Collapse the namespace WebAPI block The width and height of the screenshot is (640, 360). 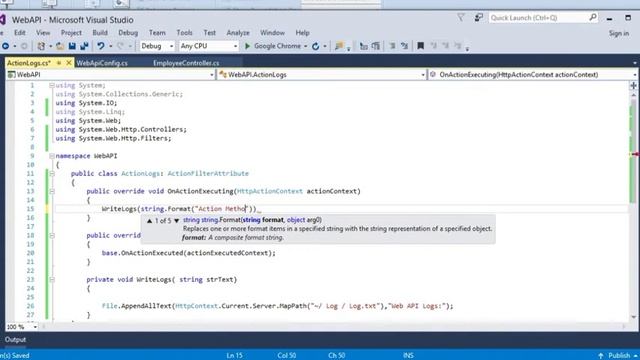(52, 156)
